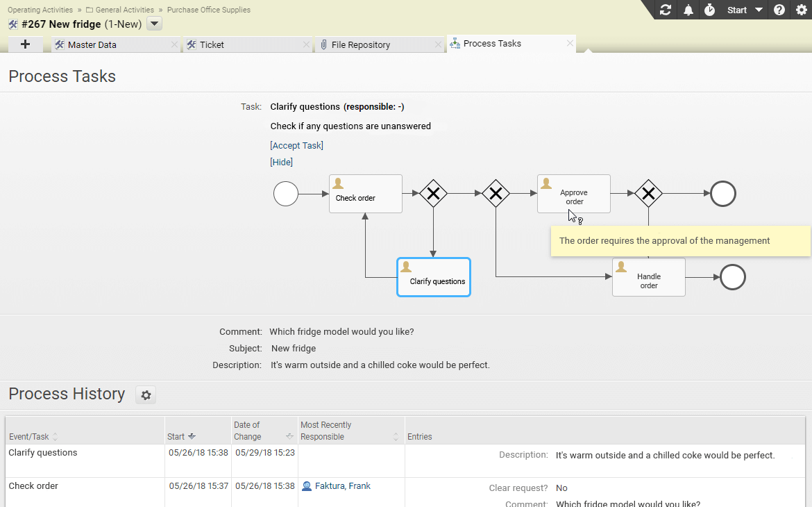The image size is (812, 507).
Task: Open the help question mark icon
Action: tap(779, 10)
